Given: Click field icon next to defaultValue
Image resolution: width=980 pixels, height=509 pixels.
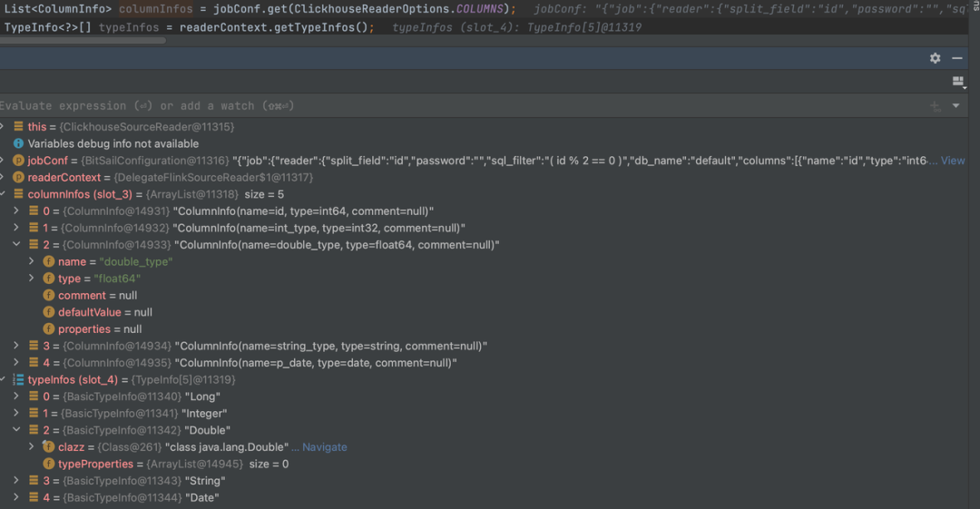Looking at the screenshot, I should tap(49, 312).
